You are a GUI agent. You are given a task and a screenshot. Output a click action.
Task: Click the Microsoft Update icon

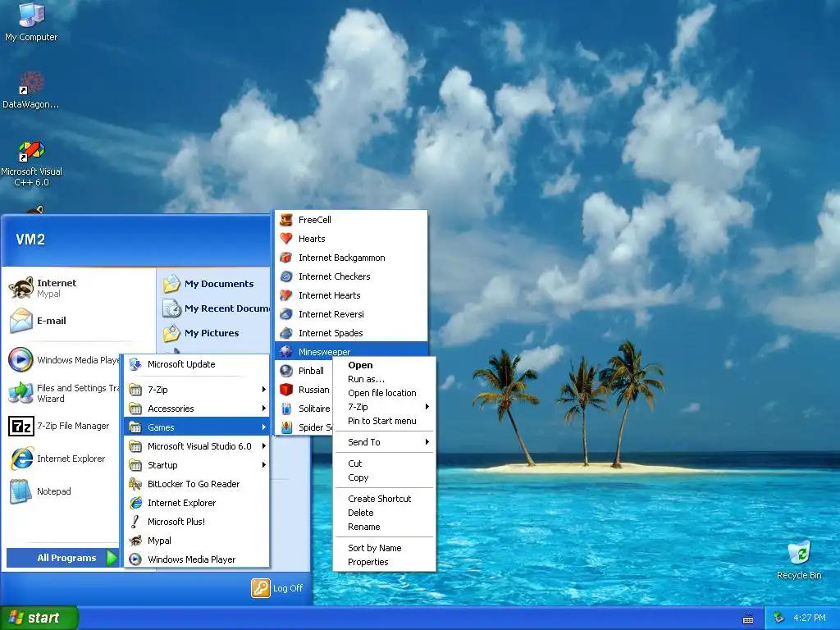(135, 364)
